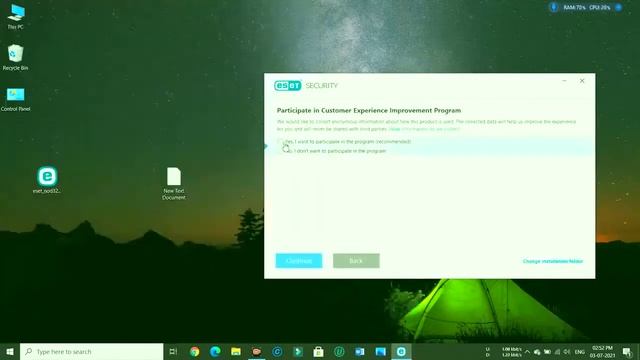Switch to the active ESET installer taskbar icon
This screenshot has width=640, height=360.
(401, 351)
